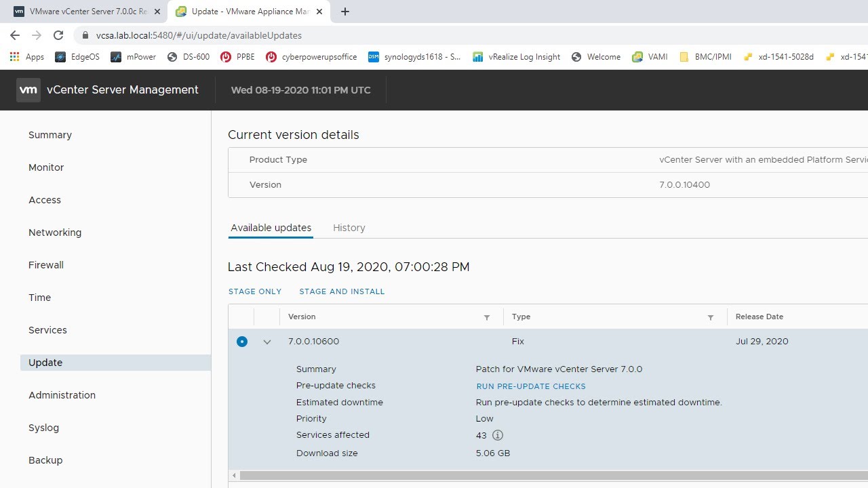The width and height of the screenshot is (868, 488).
Task: Open Firewall in the sidebar
Action: [46, 265]
